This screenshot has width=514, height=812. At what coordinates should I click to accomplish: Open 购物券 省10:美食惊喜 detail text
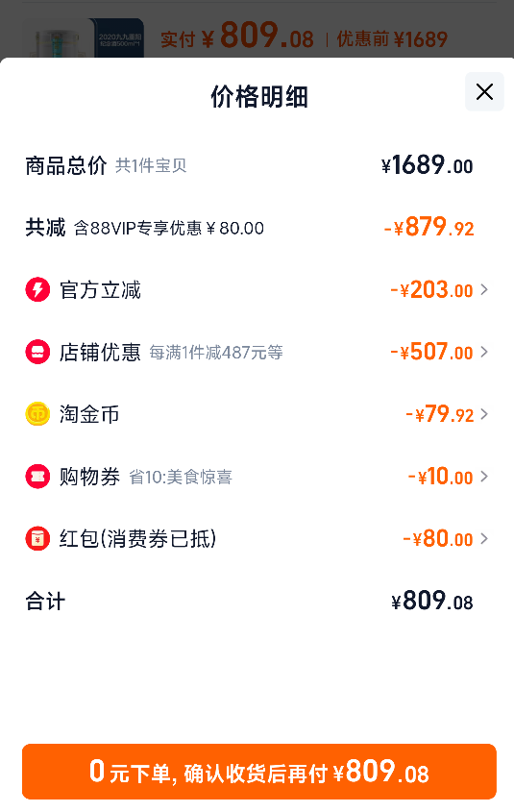181,477
